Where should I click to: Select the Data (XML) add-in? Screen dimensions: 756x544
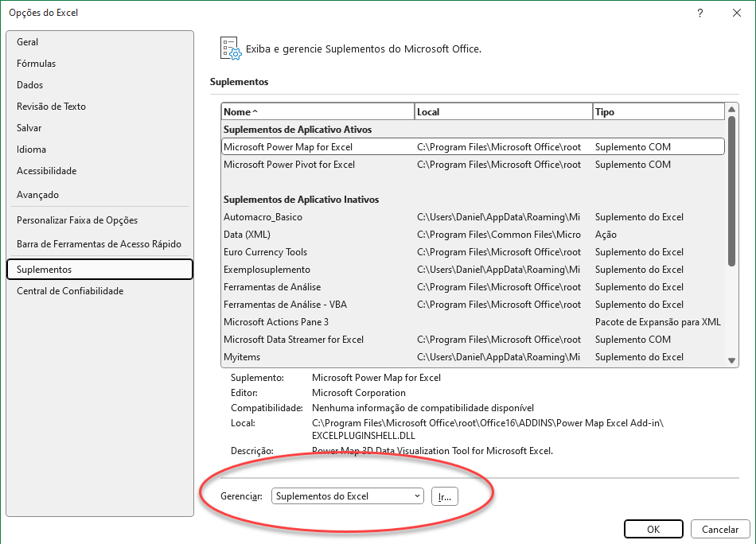pyautogui.click(x=473, y=235)
